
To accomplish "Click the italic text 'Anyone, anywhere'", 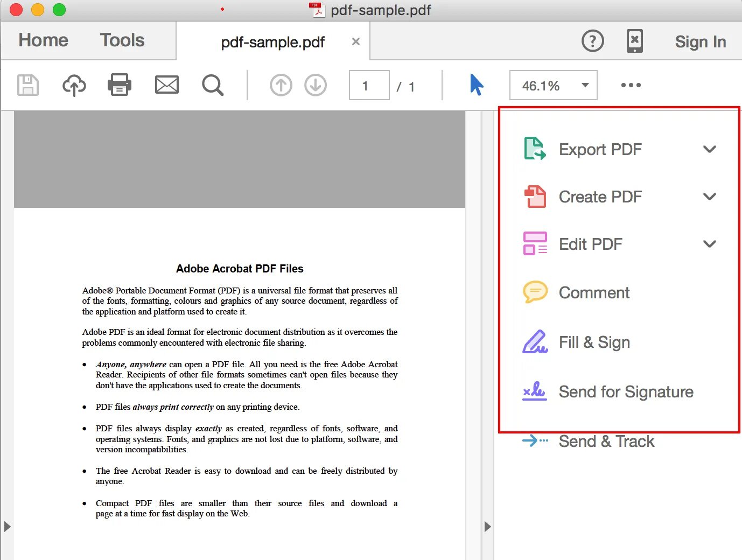I will click(131, 365).
